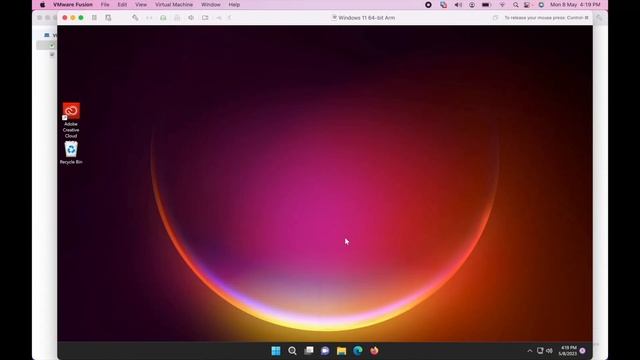
Task: Open the Window menu
Action: coord(211,5)
